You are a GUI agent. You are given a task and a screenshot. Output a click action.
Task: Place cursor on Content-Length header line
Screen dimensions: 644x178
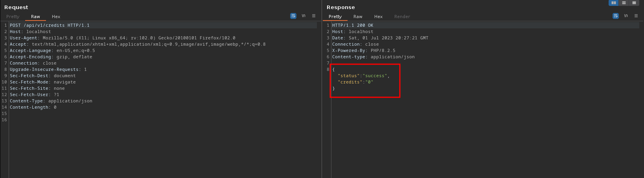[x=33, y=107]
